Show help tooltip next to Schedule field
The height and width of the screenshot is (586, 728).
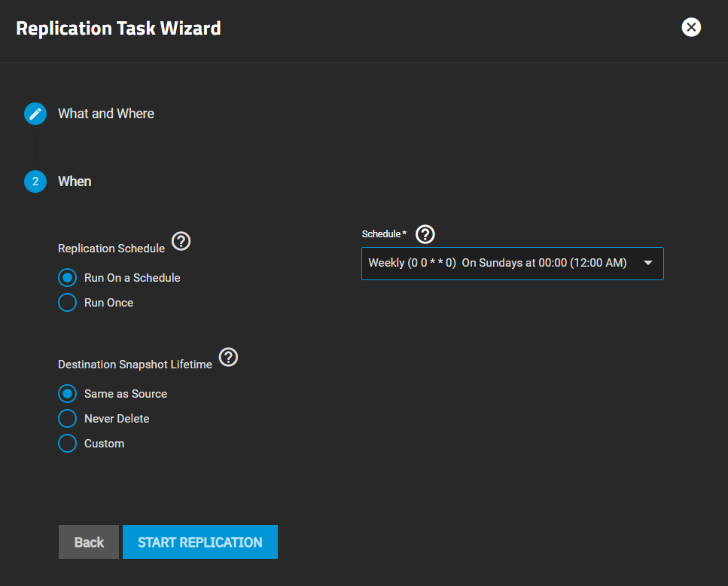tap(425, 234)
